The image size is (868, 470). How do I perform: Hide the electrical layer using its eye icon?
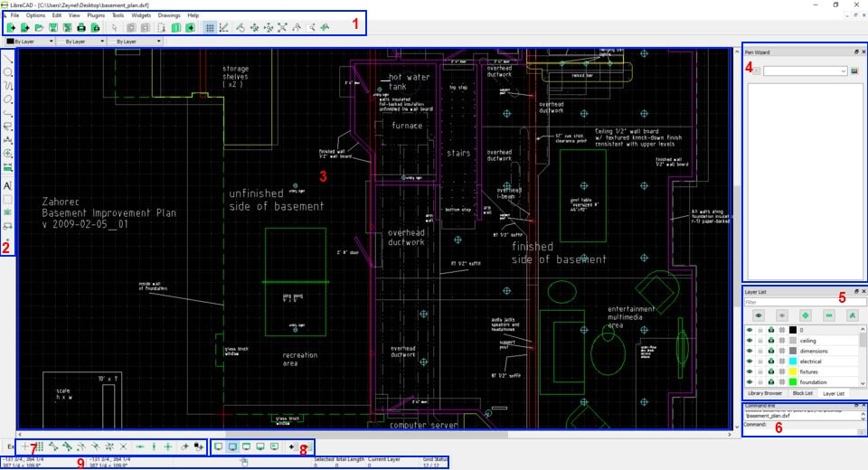(750, 362)
